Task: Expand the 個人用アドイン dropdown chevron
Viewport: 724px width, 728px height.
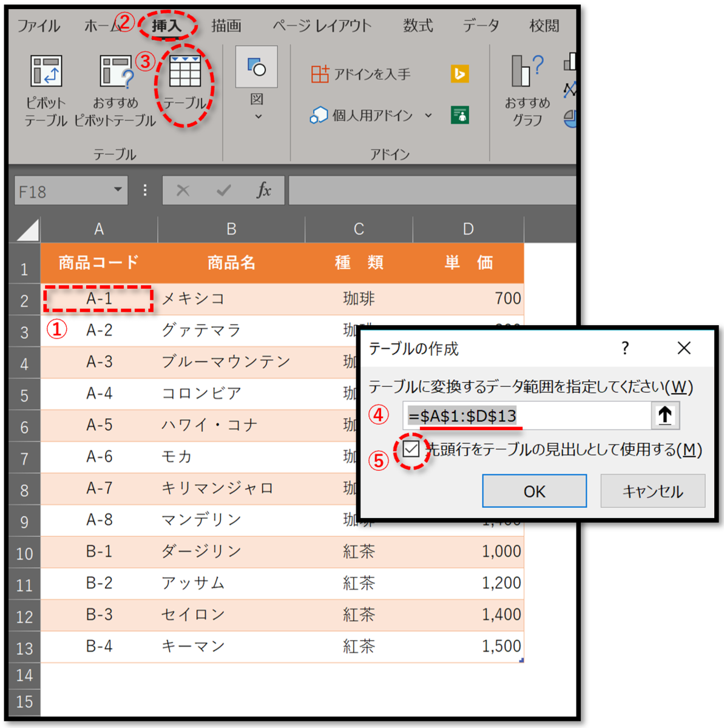Action: pyautogui.click(x=428, y=115)
